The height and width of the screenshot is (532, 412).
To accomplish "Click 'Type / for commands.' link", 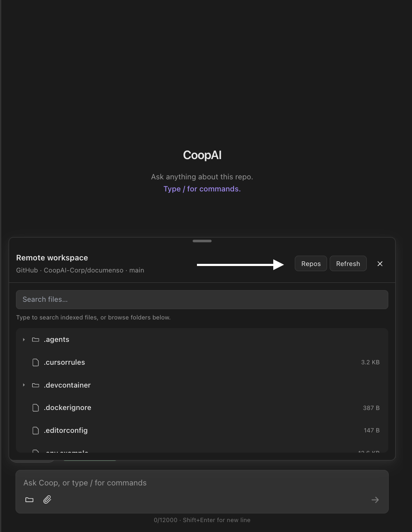I will 202,189.
